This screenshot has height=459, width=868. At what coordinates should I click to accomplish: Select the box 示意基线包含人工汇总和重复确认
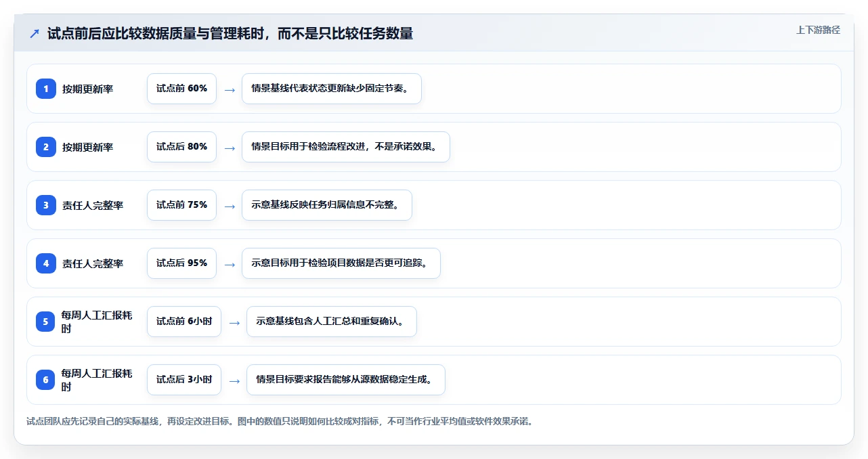pyautogui.click(x=332, y=322)
